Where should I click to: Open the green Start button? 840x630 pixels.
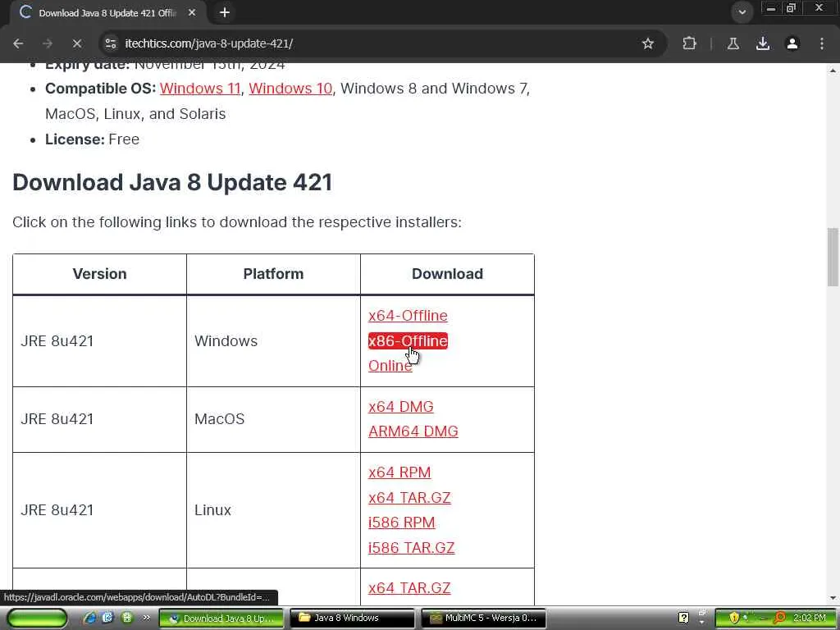38,618
